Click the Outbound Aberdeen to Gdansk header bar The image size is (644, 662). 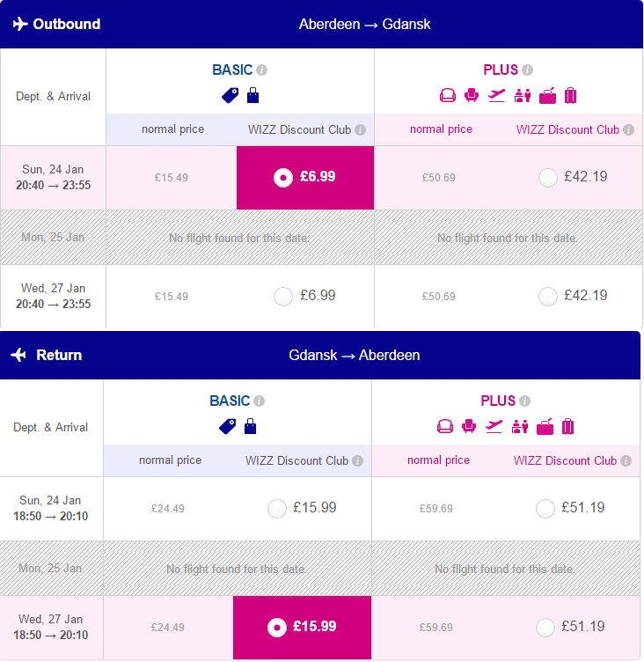pos(322,24)
